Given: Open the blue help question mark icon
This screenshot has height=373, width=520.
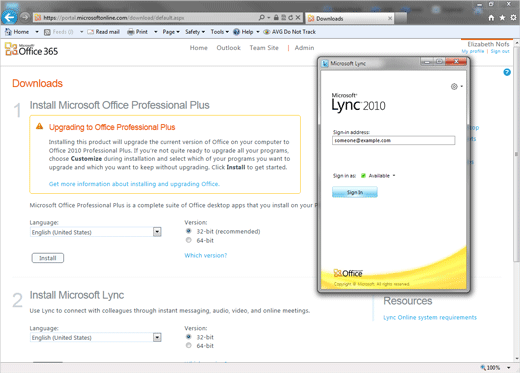Looking at the screenshot, I should (507, 72).
